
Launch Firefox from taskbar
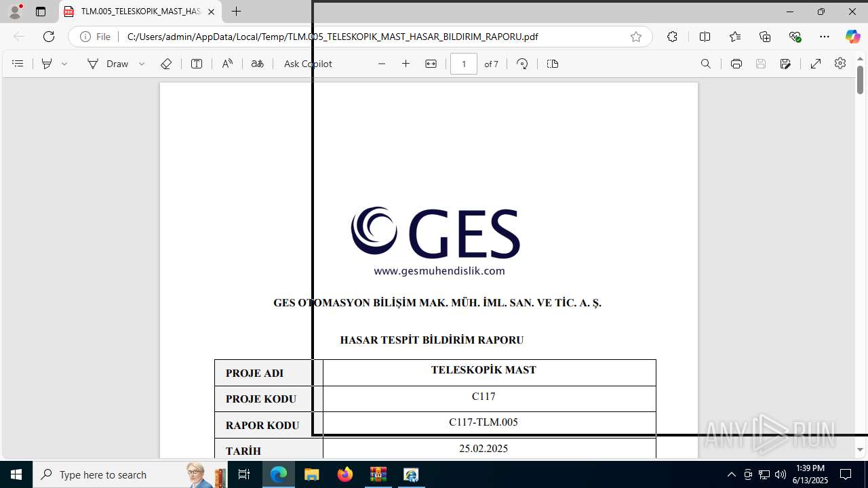pyautogui.click(x=345, y=474)
